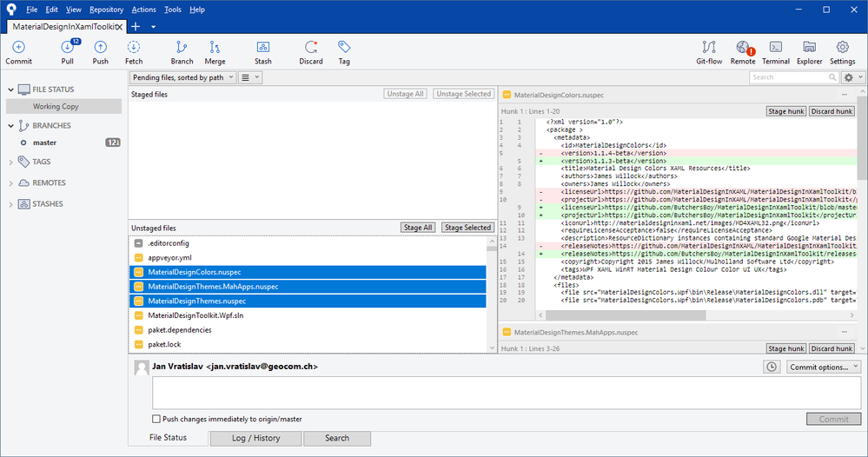Open the Commit options dropdown
This screenshot has width=868, height=457.
tap(824, 367)
